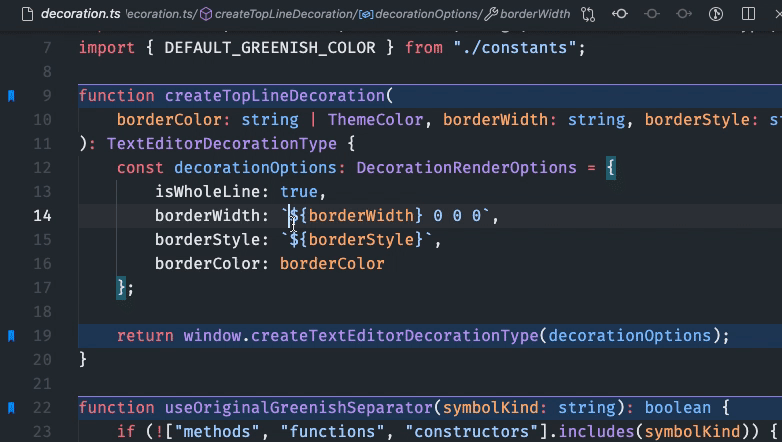Click TextEditorDecorationType return type
The width and height of the screenshot is (782, 442).
point(222,144)
